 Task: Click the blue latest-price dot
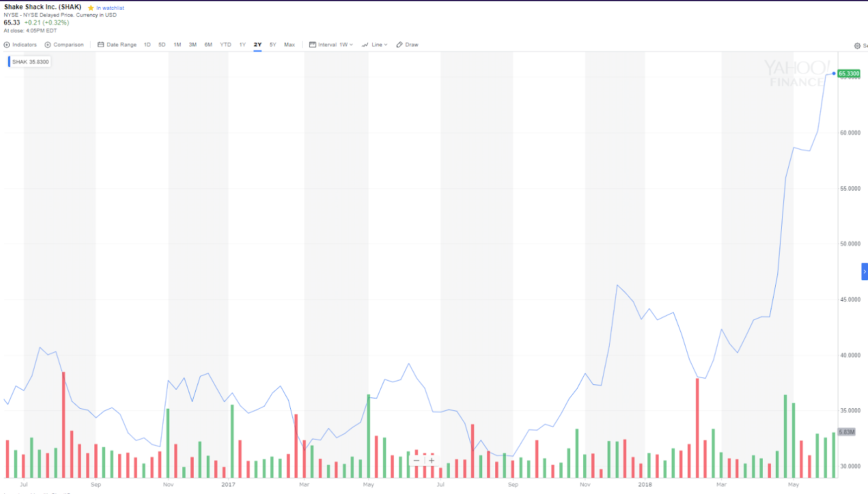[x=834, y=73]
